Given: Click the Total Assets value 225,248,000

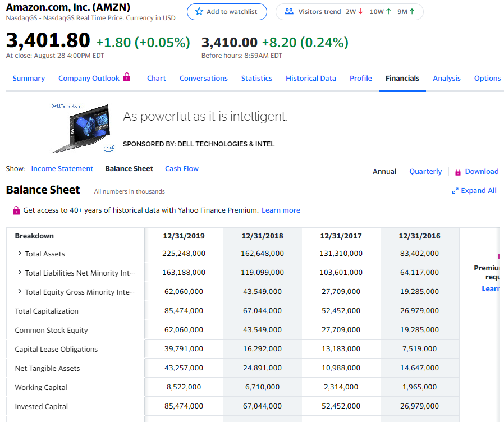Looking at the screenshot, I should click(x=184, y=253).
